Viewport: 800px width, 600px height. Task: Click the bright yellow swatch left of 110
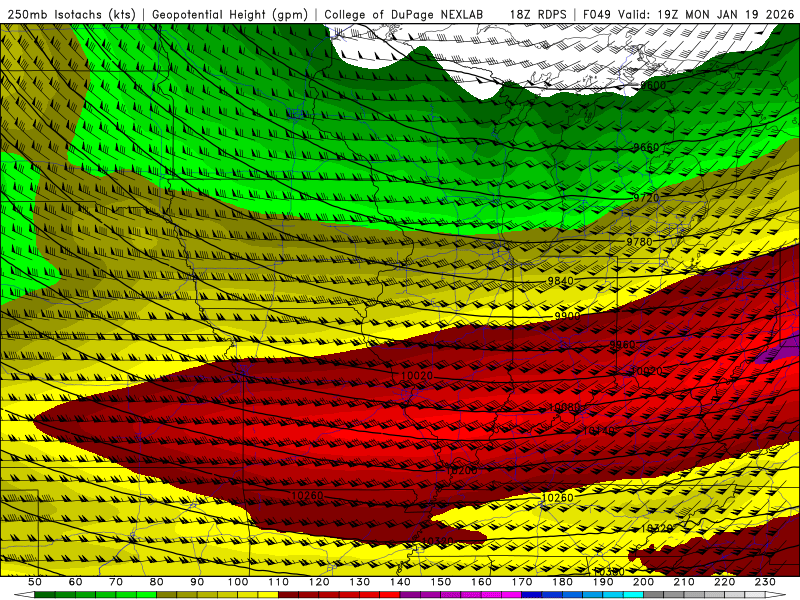(x=268, y=595)
